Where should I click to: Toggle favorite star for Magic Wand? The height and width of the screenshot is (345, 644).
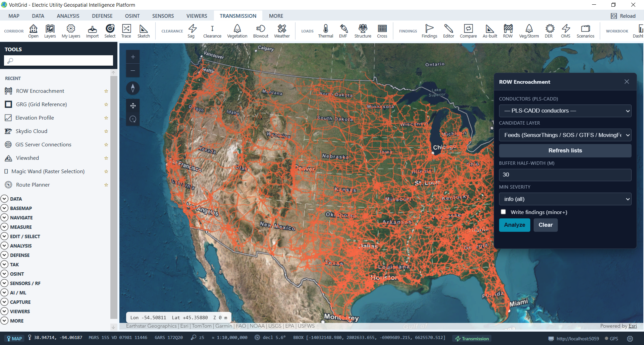106,171
